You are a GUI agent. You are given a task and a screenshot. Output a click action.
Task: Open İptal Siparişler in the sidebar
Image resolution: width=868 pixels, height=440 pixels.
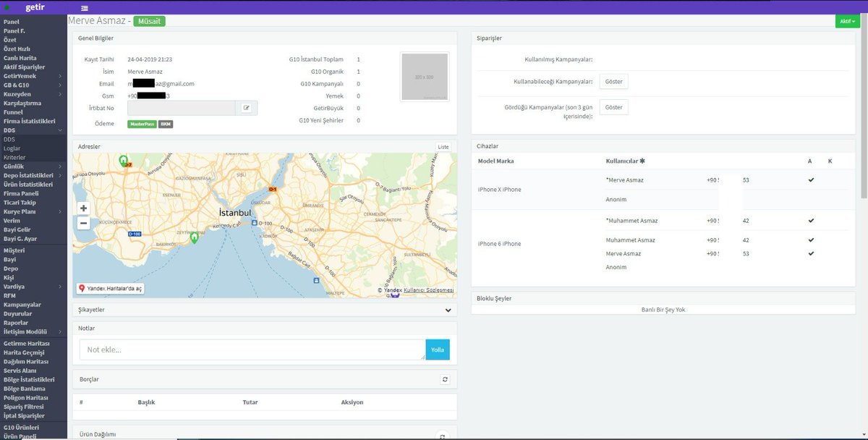[x=24, y=415]
